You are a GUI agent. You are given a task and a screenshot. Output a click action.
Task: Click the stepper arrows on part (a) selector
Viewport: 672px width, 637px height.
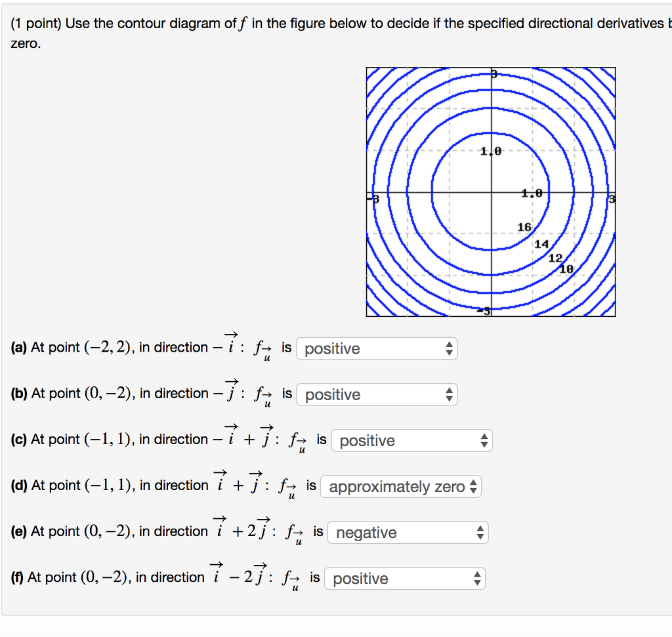tap(449, 348)
